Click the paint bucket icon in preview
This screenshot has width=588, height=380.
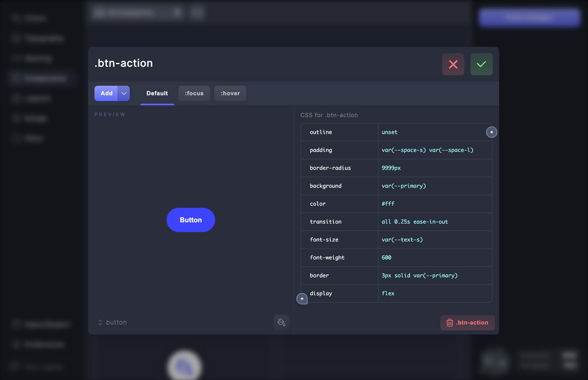pyautogui.click(x=281, y=322)
